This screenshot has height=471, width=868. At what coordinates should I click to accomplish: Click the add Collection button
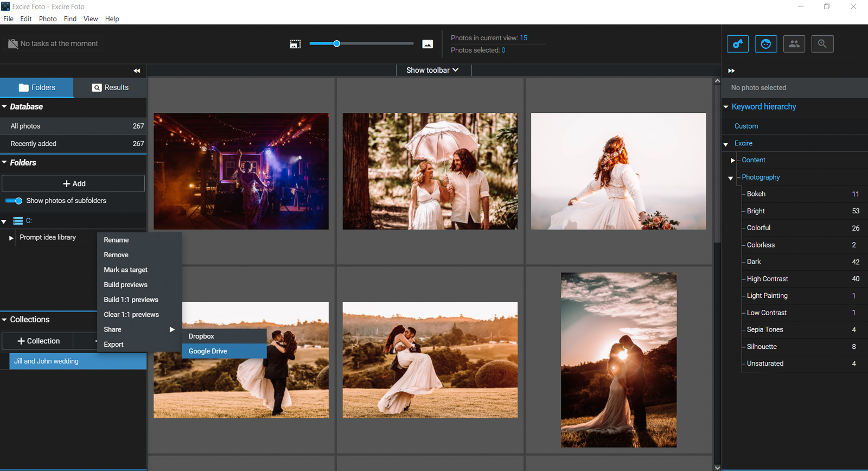point(37,341)
